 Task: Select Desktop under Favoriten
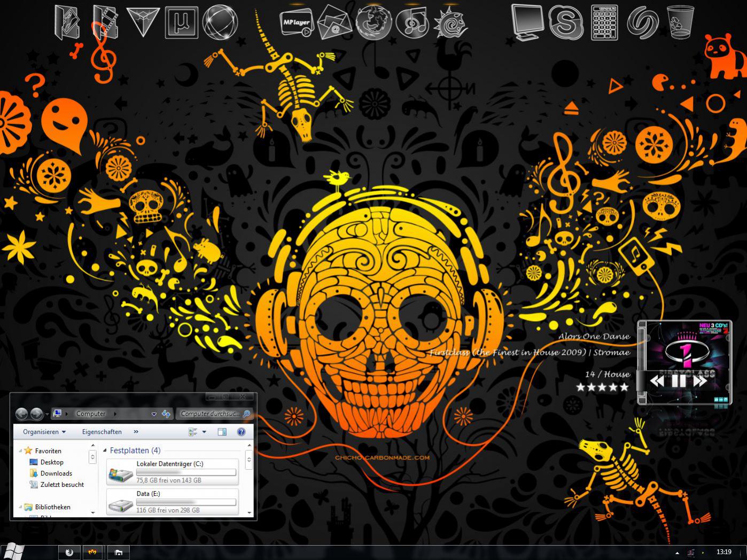point(52,462)
